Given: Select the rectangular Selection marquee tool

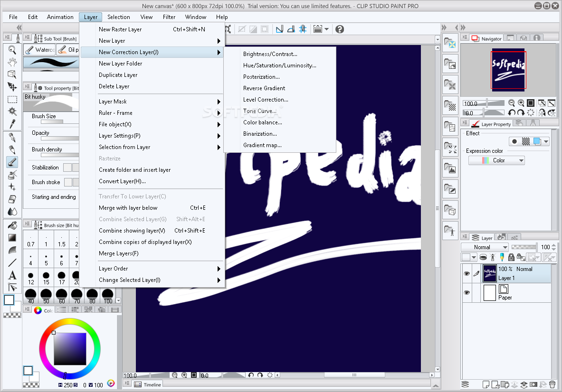Looking at the screenshot, I should pyautogui.click(x=12, y=99).
